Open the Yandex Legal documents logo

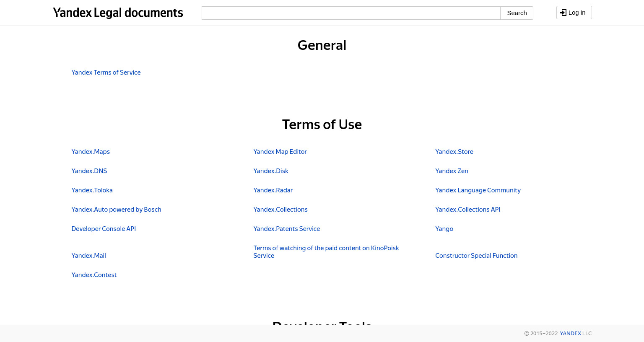point(118,13)
